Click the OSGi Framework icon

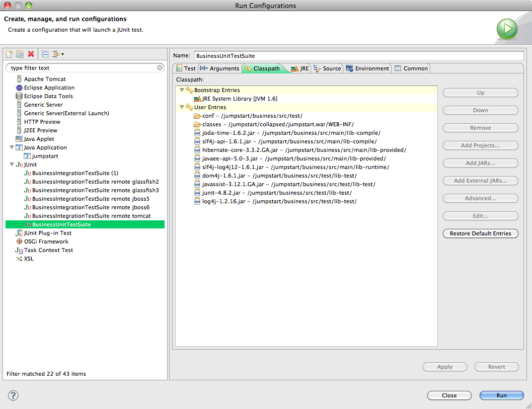(19, 241)
